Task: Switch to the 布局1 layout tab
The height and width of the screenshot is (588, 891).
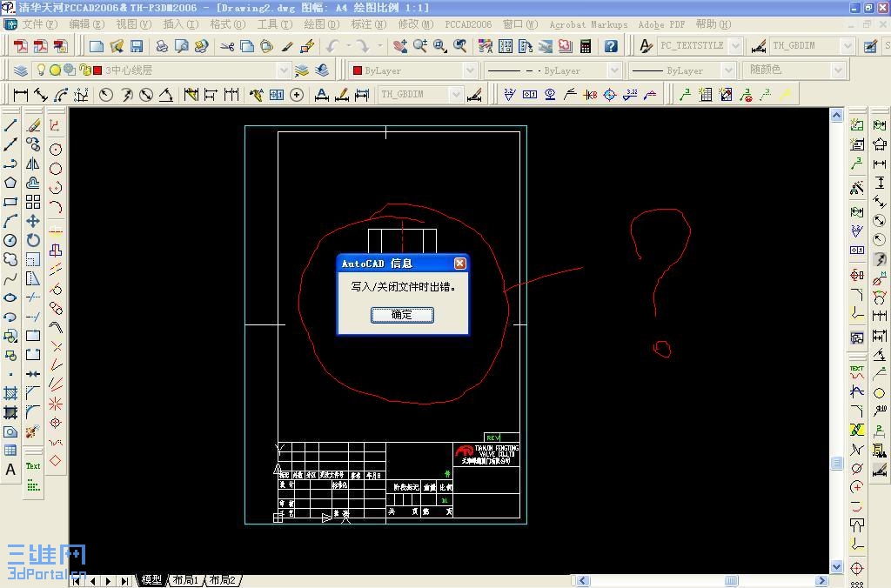Action: (185, 580)
